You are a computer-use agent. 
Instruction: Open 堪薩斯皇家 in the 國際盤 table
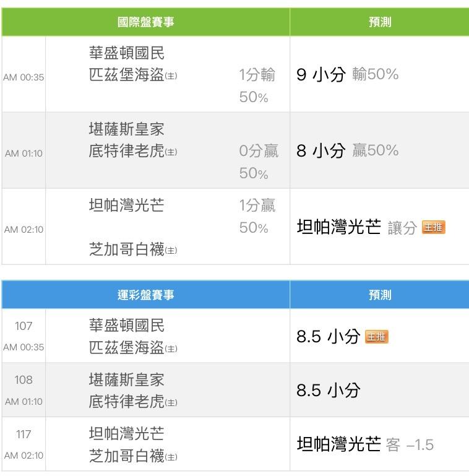pyautogui.click(x=127, y=129)
